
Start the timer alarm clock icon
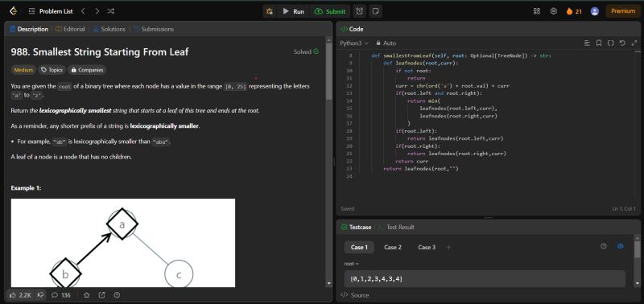tap(359, 11)
